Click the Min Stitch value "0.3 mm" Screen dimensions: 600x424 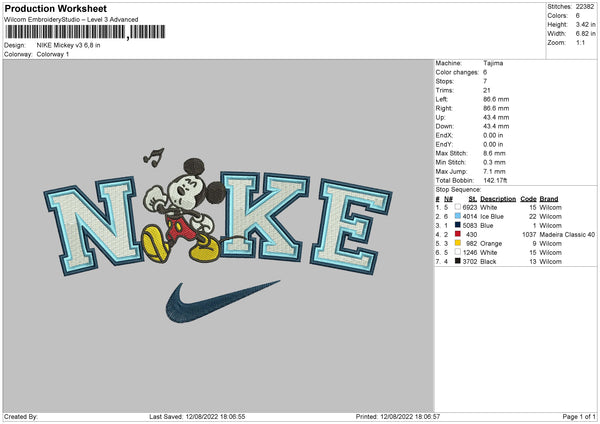(494, 162)
